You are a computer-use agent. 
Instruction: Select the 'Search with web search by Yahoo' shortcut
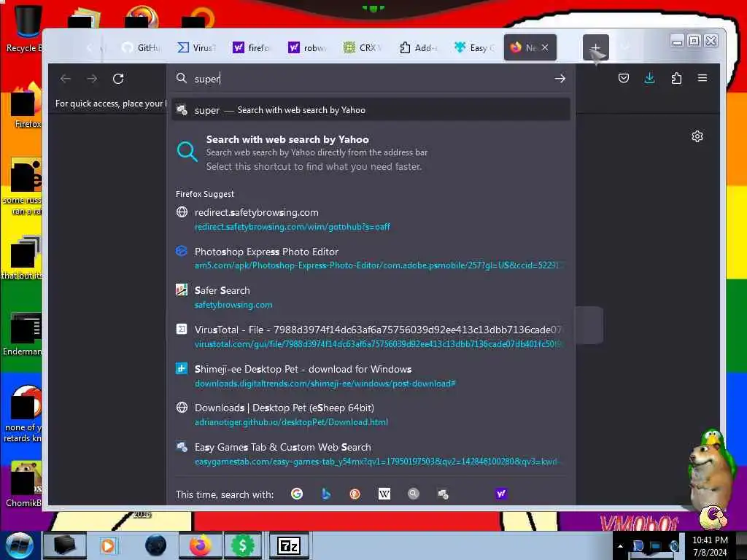371,152
